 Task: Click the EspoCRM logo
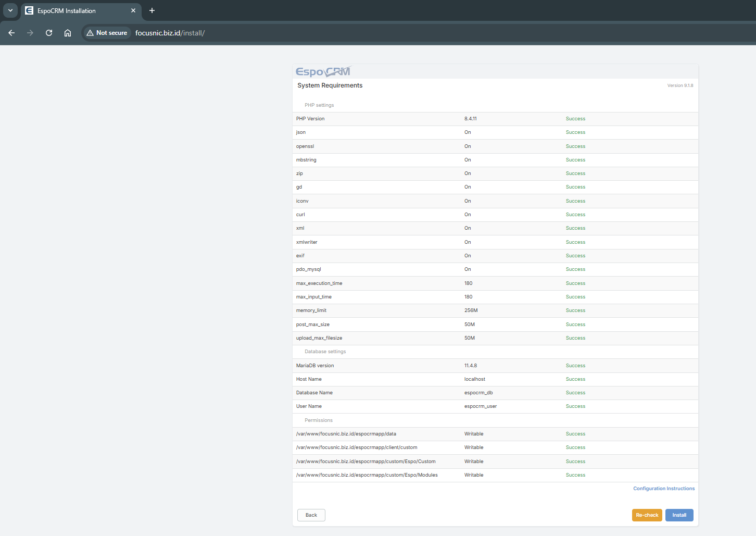pos(323,72)
